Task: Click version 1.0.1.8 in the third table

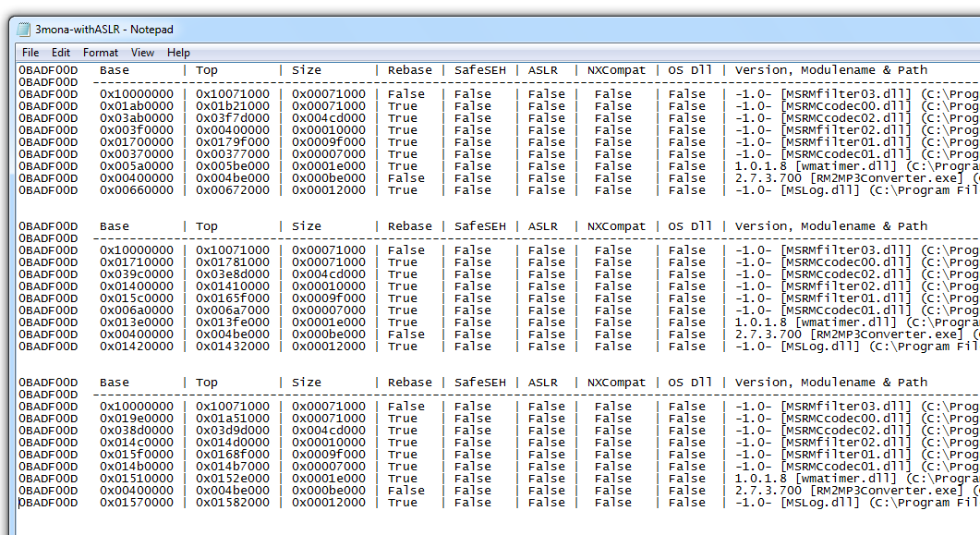Action: pos(761,479)
